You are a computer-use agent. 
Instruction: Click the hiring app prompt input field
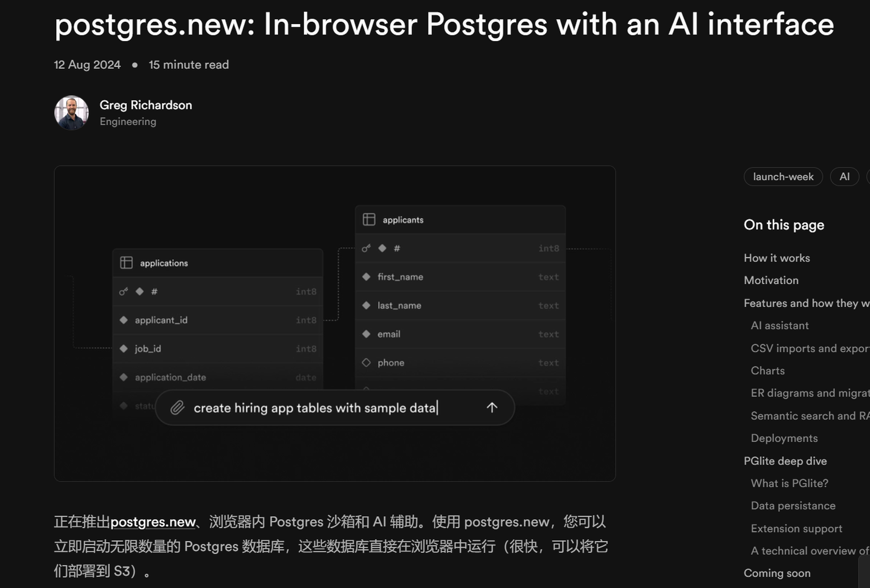pos(314,407)
